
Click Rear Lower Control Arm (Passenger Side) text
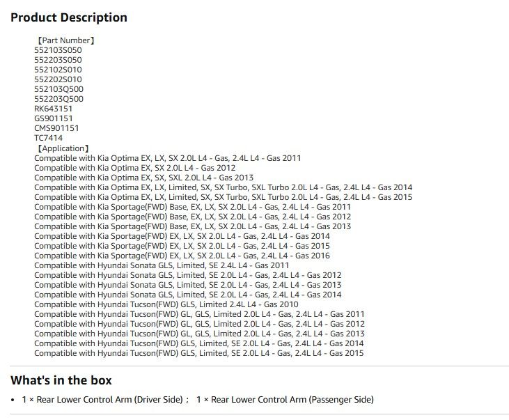point(292,400)
